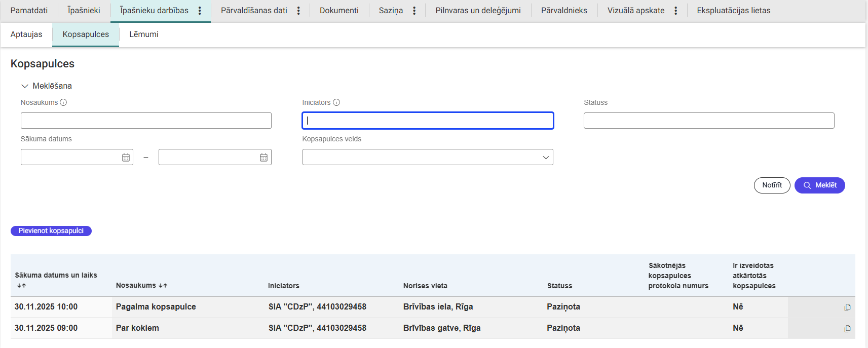Open Pārvaldīšanas dati three-dot menu
Screen dimensions: 868x348
point(298,11)
